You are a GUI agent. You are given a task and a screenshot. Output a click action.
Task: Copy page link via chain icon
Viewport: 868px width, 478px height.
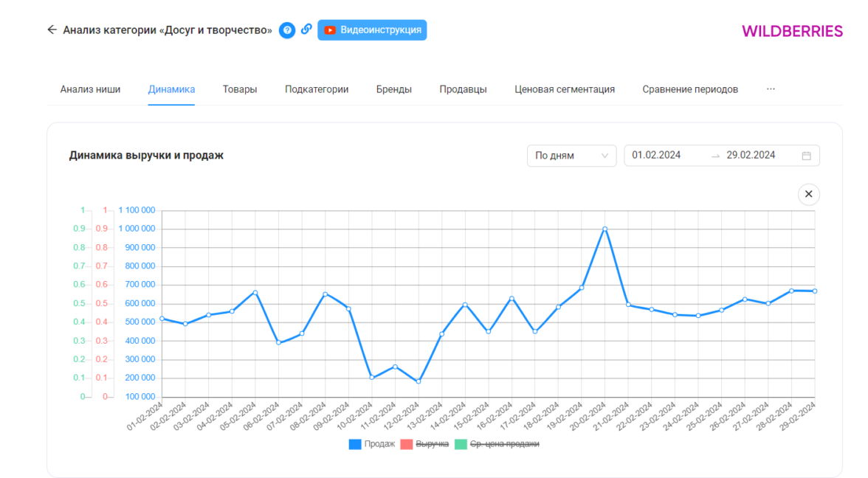point(306,30)
